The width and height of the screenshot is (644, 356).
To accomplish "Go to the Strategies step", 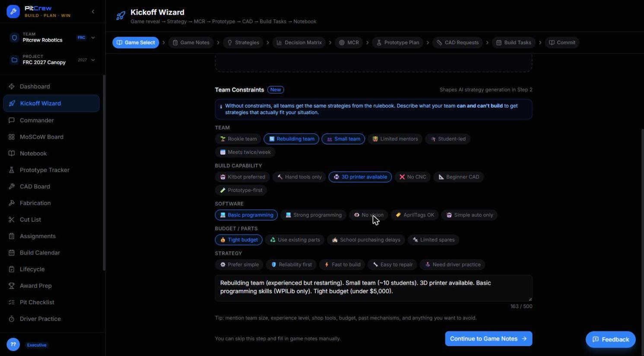I will pyautogui.click(x=243, y=42).
